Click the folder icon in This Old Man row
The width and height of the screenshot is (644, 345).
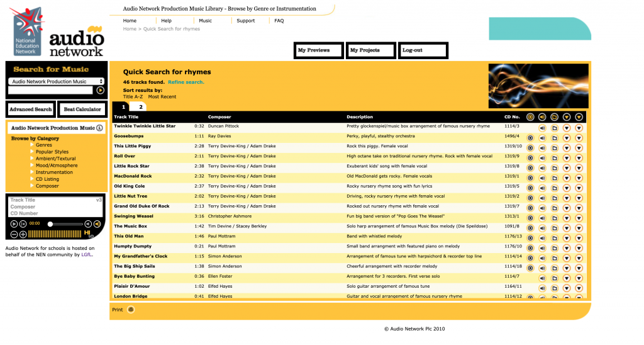click(x=555, y=238)
